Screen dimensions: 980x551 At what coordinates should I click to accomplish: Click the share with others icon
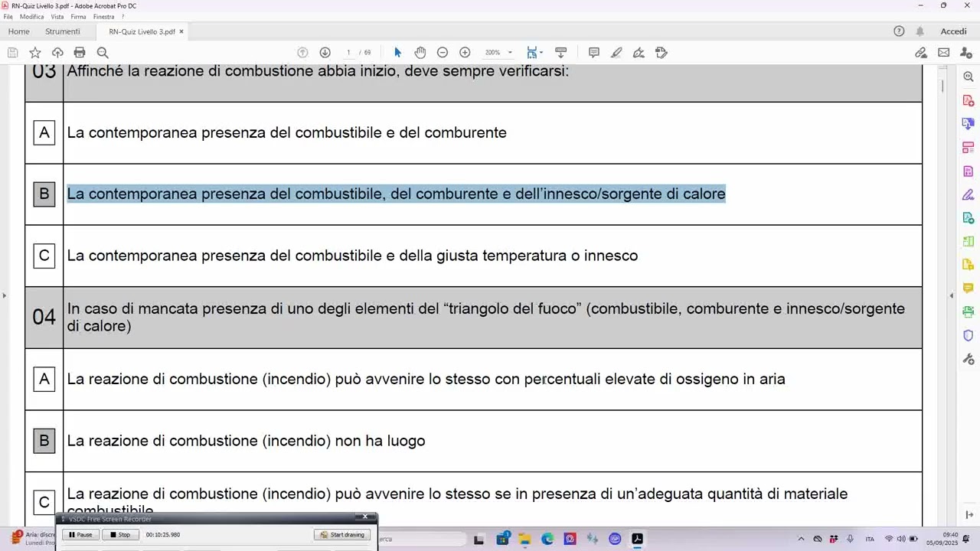pos(966,52)
